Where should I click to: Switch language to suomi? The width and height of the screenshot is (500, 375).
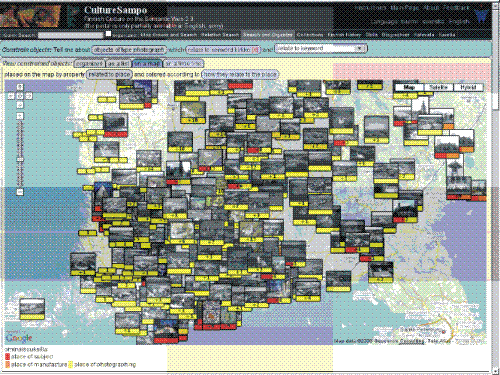409,22
